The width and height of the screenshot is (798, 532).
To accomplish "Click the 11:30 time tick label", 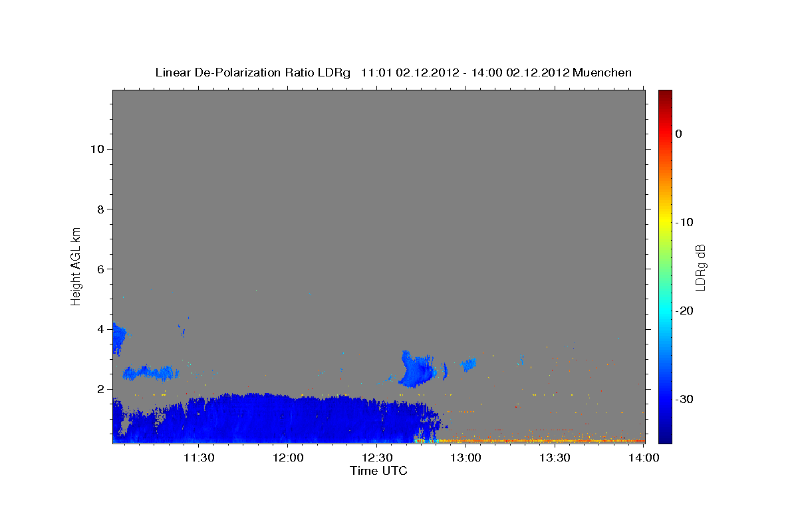I will 198,458.
